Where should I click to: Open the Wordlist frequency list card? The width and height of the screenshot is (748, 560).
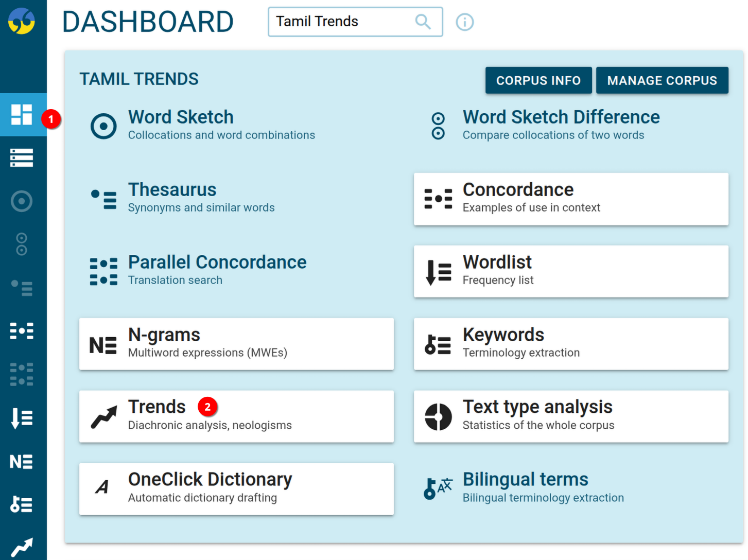tap(571, 271)
